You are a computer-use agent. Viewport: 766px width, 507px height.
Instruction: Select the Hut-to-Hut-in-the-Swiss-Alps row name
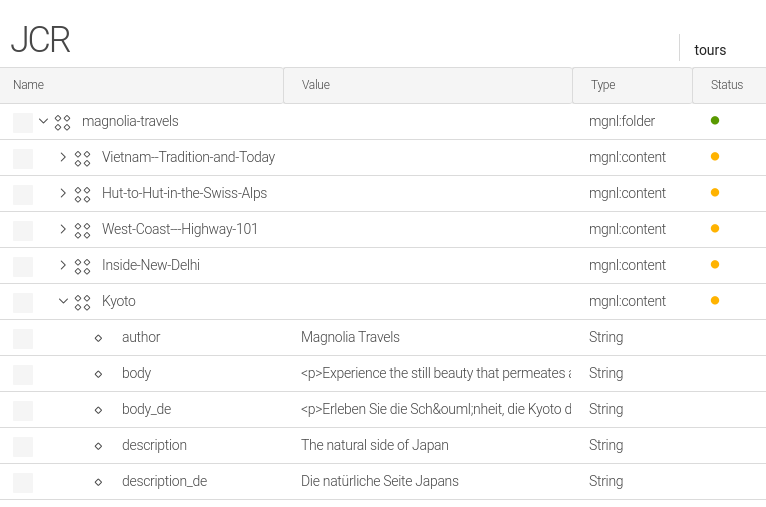coord(185,193)
